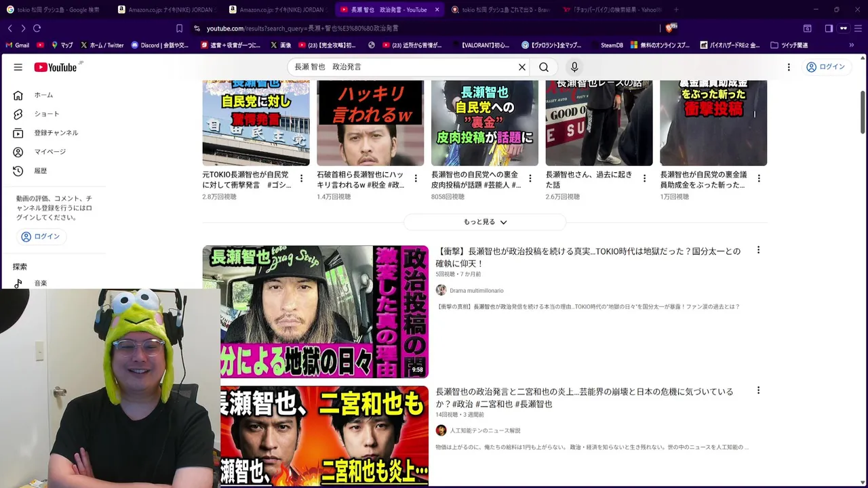Click the sidebar ログイン button
Viewport: 868px width, 488px height.
(x=41, y=237)
